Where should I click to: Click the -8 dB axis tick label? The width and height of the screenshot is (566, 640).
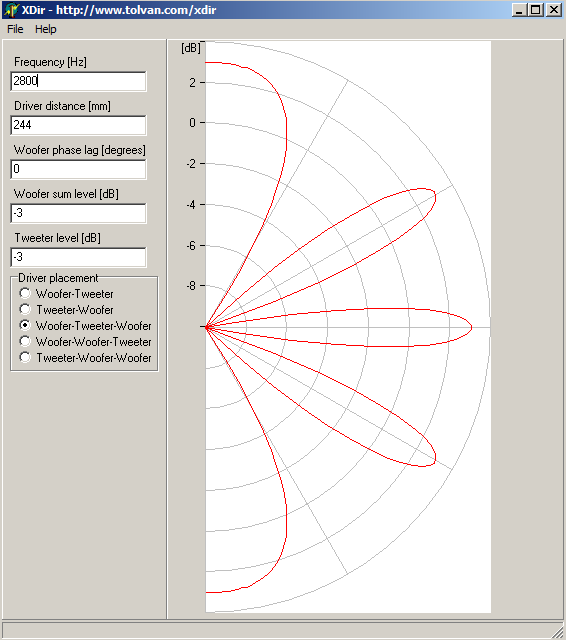point(191,286)
